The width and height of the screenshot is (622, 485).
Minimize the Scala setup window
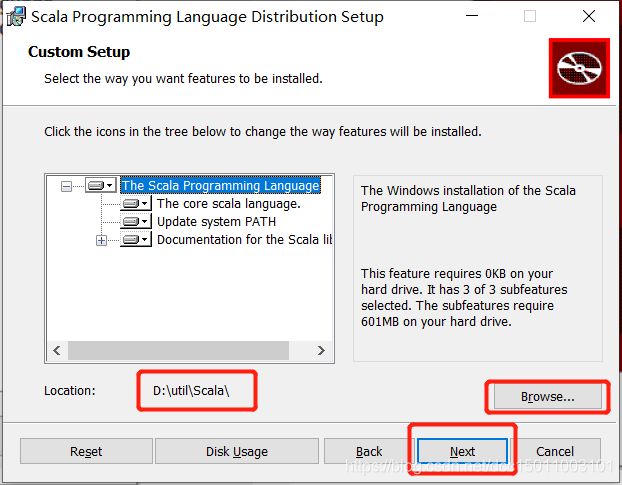[x=472, y=16]
